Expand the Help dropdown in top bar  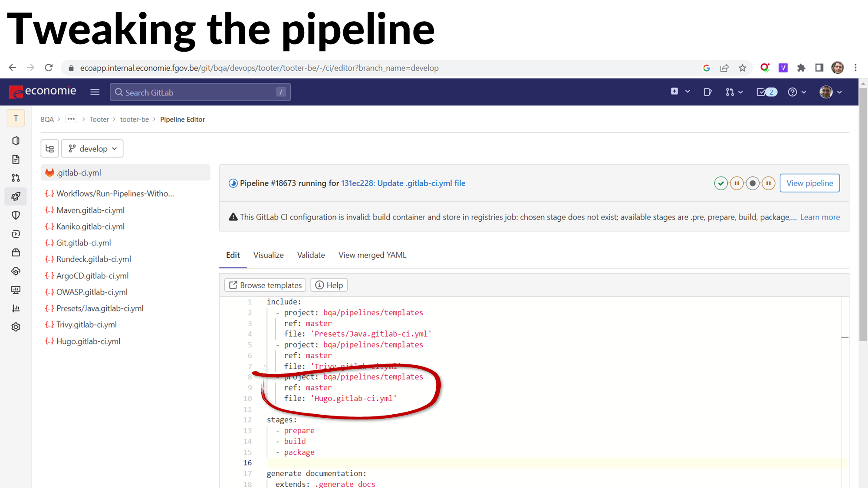click(x=797, y=92)
